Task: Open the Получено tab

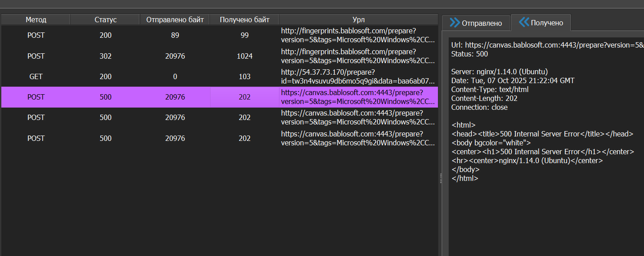Action: (x=547, y=23)
